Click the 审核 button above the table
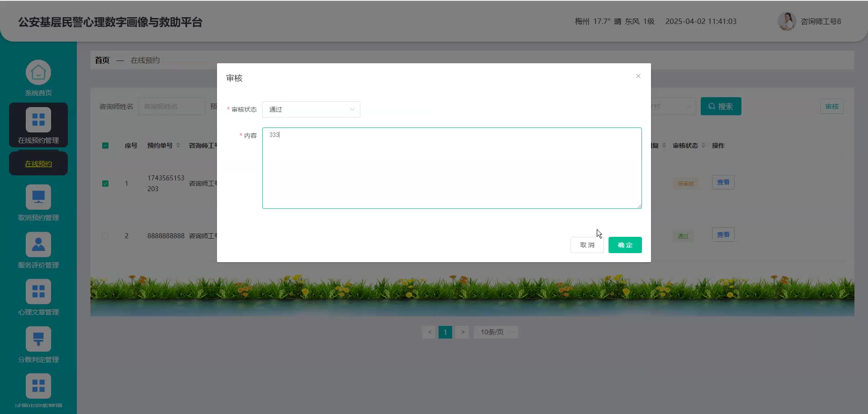 [832, 107]
